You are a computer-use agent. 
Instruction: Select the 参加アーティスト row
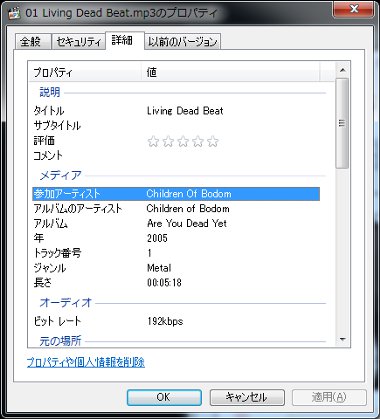(176, 194)
